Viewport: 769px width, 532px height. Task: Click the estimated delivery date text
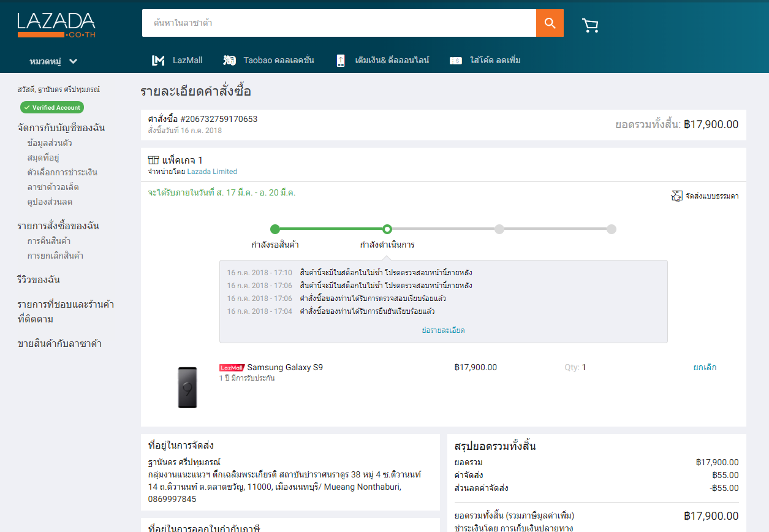tap(222, 192)
